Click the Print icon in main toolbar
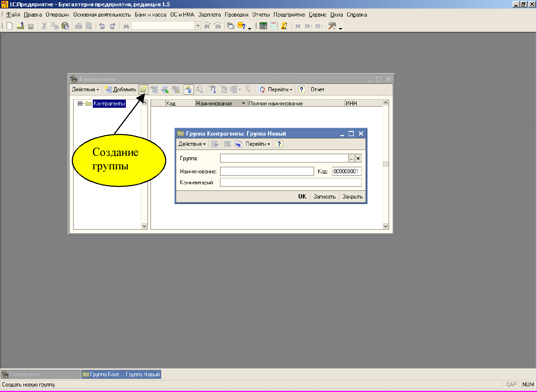This screenshot has width=537, height=392. [78, 26]
